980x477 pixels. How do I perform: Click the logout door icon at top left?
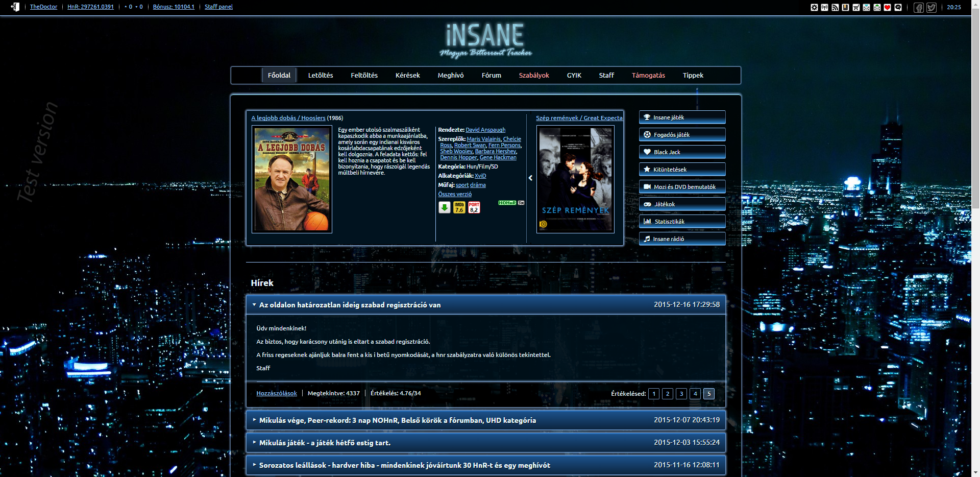coord(15,7)
